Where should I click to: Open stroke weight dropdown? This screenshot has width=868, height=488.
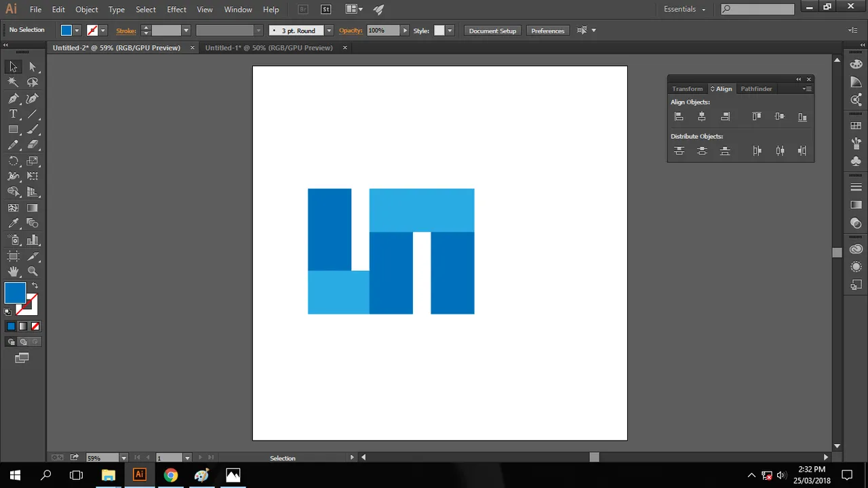[x=186, y=30]
